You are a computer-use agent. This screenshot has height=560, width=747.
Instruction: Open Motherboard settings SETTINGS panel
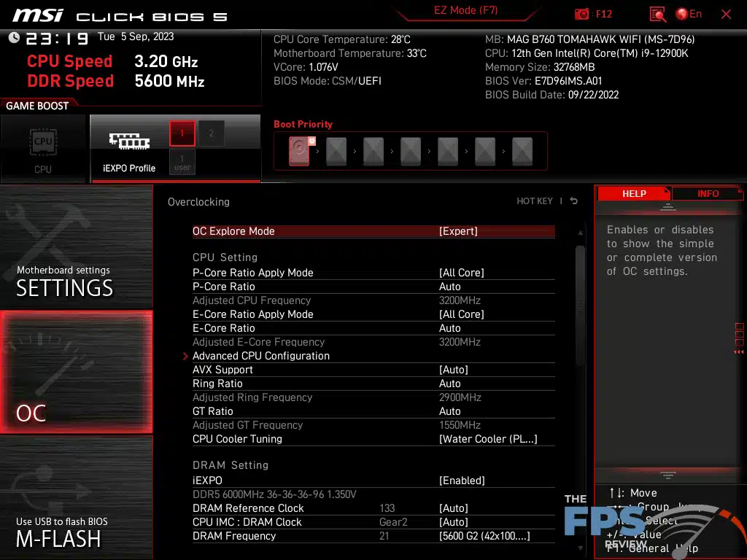coord(76,246)
